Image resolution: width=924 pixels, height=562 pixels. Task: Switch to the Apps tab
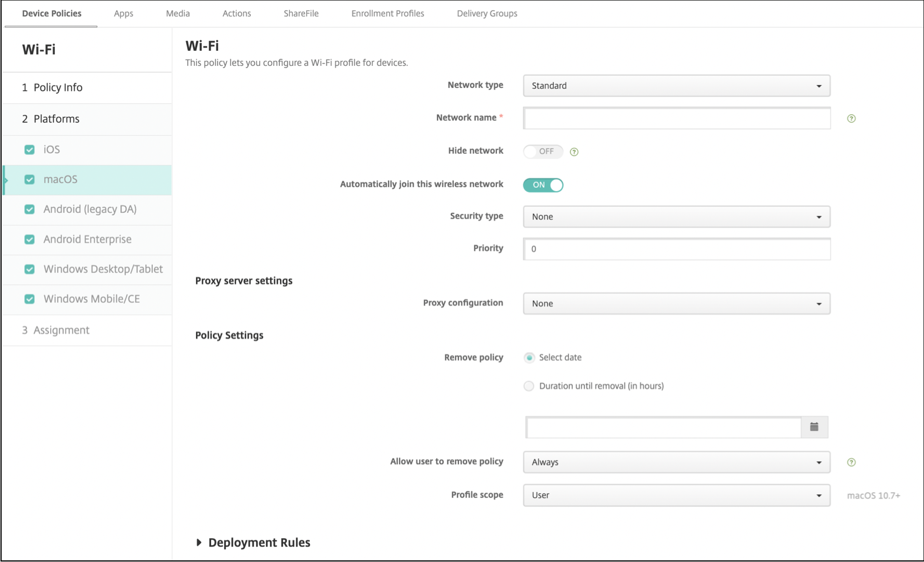(124, 13)
